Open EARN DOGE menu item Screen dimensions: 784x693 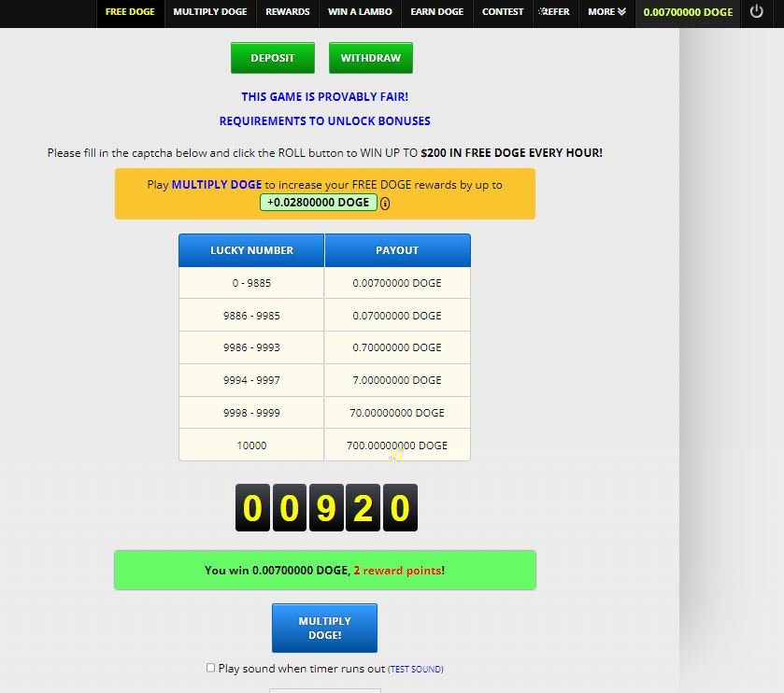[x=436, y=12]
